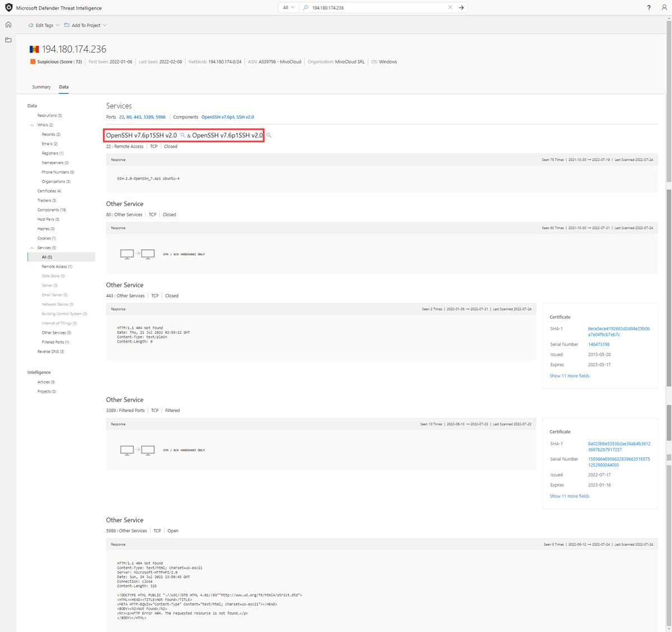Open the All search scope dropdown
672x632 pixels.
click(x=288, y=7)
